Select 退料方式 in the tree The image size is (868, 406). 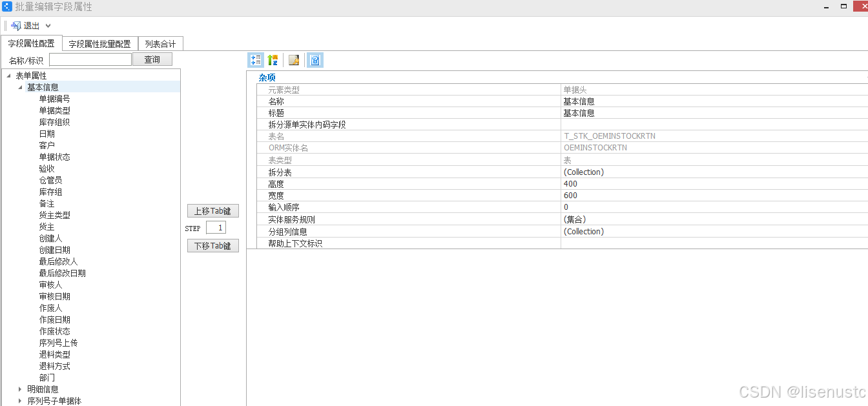click(54, 366)
